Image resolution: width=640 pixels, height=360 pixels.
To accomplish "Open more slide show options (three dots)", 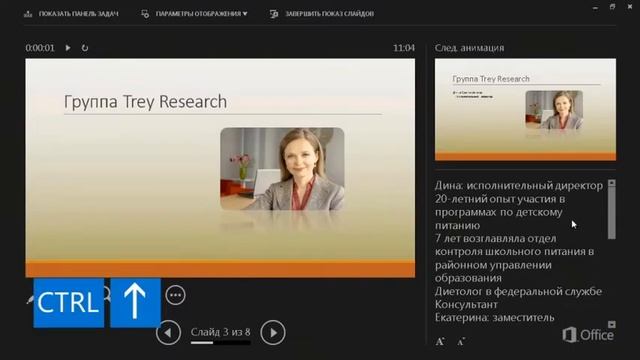I will point(176,295).
